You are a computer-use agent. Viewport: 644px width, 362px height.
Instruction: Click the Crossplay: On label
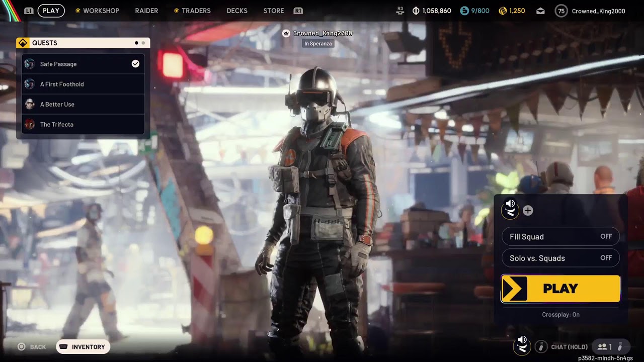pos(560,315)
